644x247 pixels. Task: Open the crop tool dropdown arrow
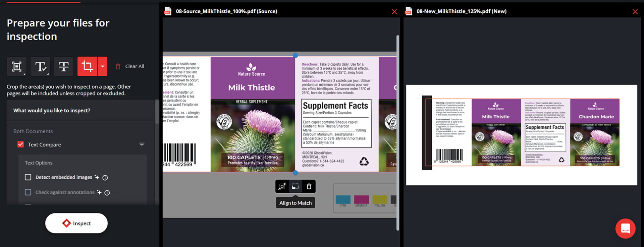(x=103, y=66)
